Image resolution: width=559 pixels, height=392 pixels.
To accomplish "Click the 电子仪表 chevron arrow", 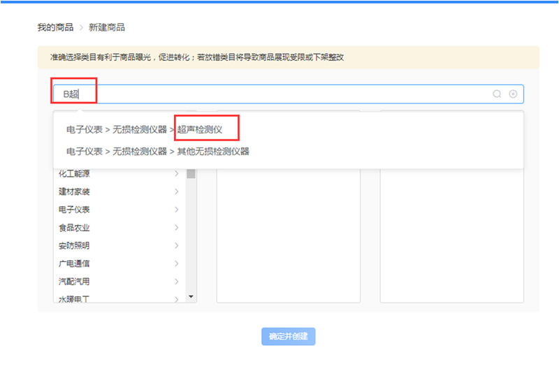I will click(x=176, y=210).
